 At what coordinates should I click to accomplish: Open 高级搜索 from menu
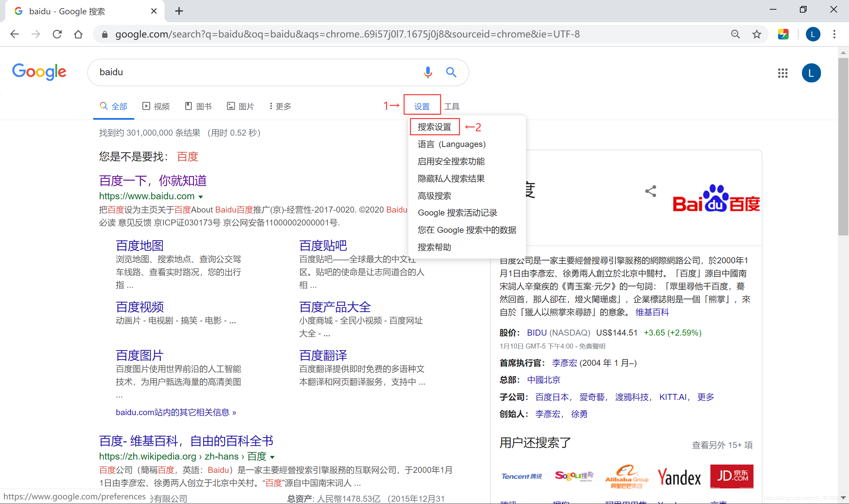[434, 196]
